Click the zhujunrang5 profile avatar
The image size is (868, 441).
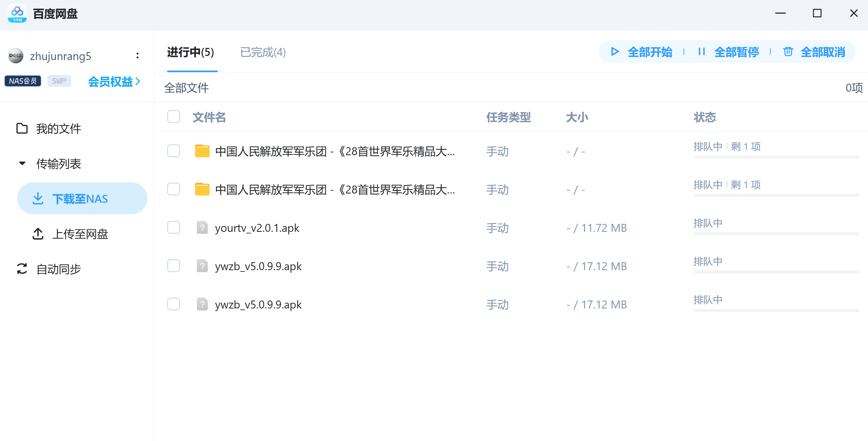[16, 56]
